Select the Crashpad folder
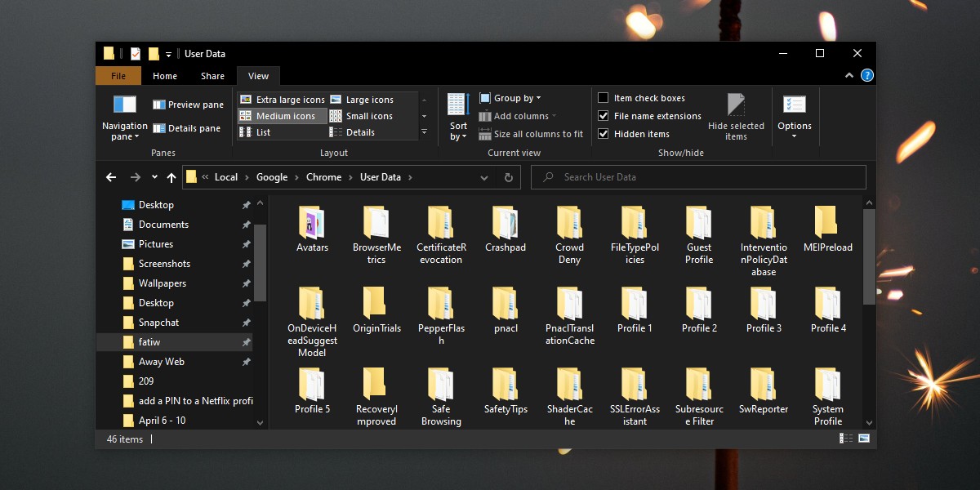 click(x=506, y=230)
